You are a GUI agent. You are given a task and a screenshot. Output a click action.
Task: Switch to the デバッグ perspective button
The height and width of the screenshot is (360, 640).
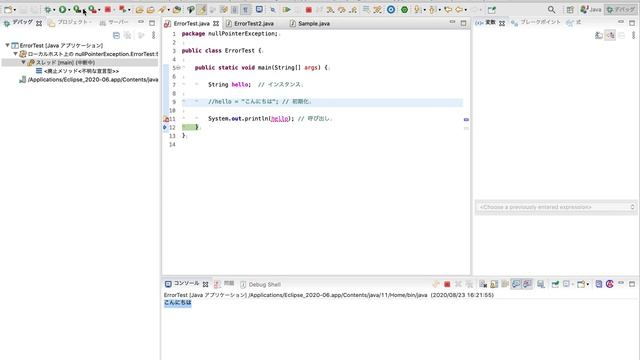(x=620, y=9)
